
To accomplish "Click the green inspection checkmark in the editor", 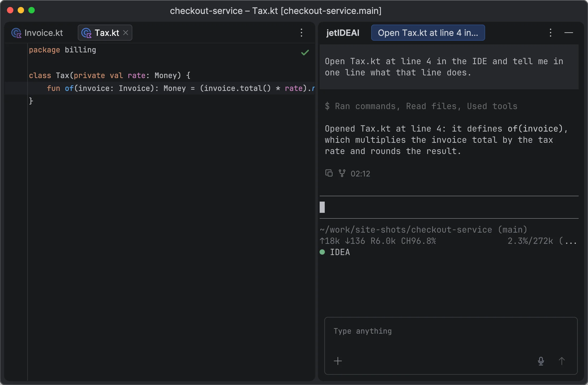I will (x=305, y=52).
